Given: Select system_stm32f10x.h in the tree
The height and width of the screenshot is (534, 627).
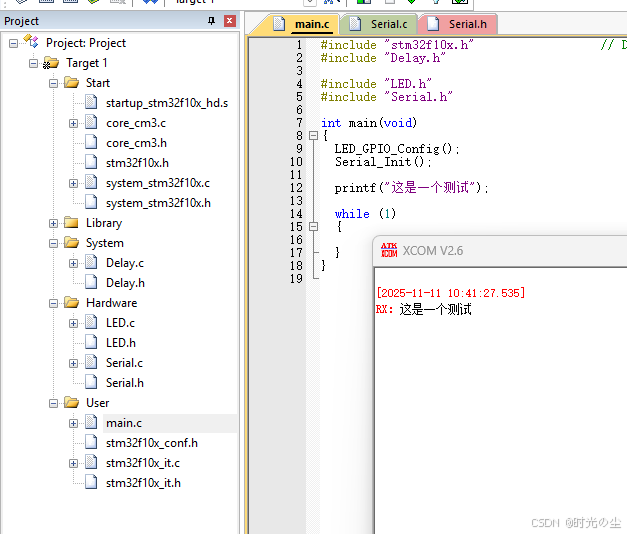Looking at the screenshot, I should (x=158, y=203).
